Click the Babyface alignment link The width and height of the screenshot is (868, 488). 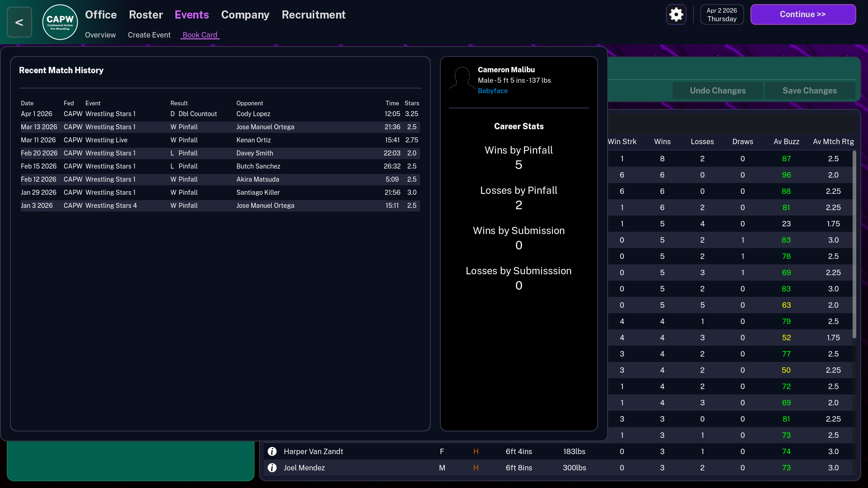point(492,90)
